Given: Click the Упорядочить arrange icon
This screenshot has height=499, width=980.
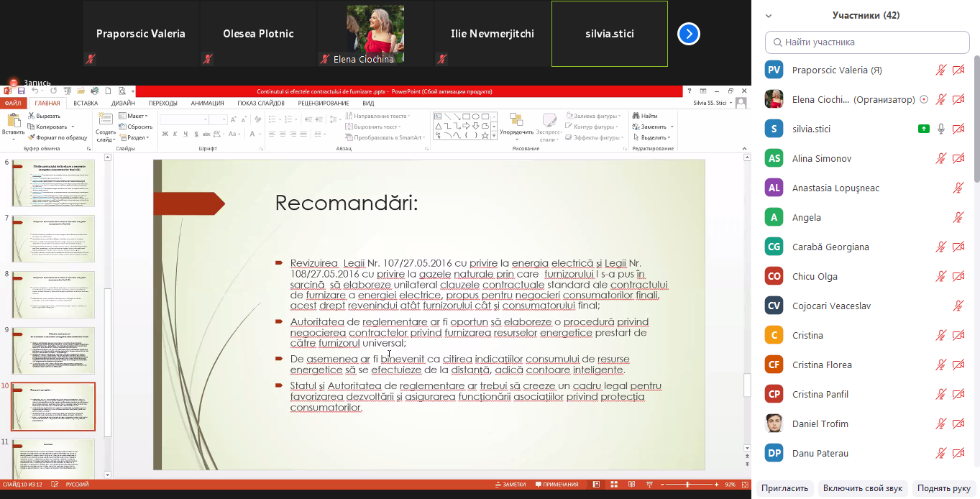Looking at the screenshot, I should click(516, 119).
